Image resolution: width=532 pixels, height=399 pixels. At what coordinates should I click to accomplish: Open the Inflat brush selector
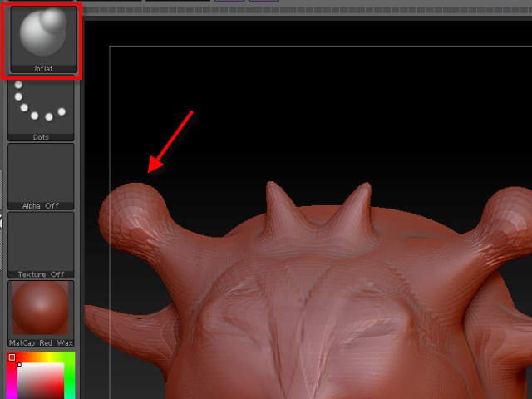44,40
